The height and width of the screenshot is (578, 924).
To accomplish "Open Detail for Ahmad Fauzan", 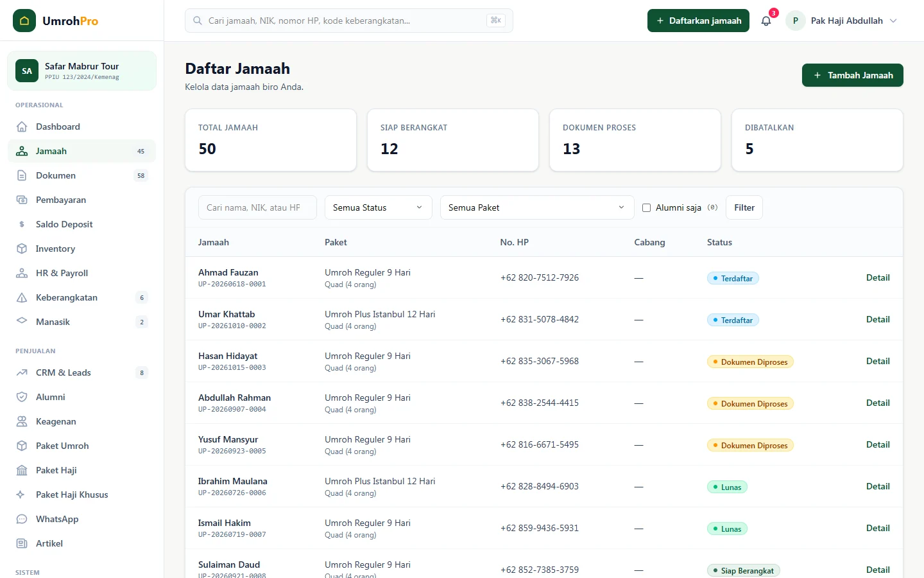I will pyautogui.click(x=878, y=277).
